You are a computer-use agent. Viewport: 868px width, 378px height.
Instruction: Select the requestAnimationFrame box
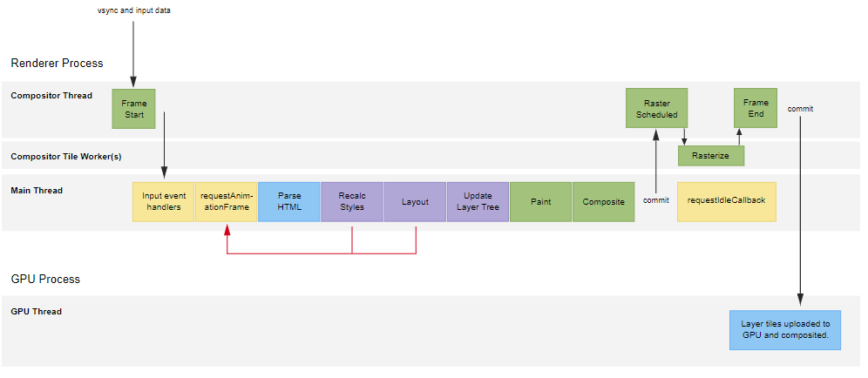pos(226,202)
